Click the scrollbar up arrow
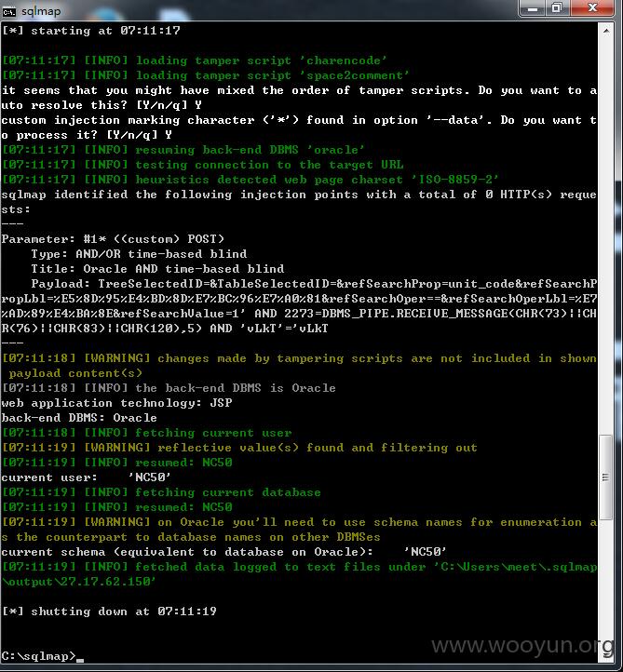 click(x=606, y=31)
